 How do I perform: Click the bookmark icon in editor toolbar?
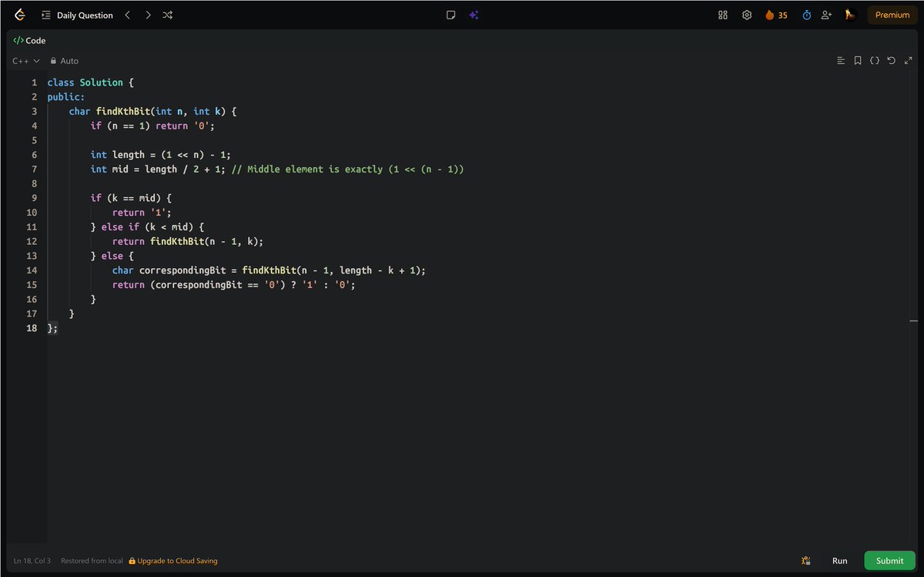pyautogui.click(x=858, y=61)
